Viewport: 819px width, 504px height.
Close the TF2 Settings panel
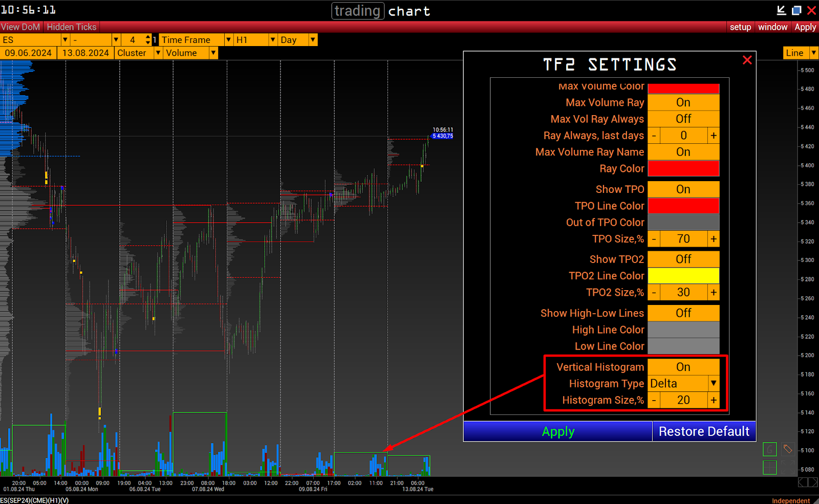point(747,60)
